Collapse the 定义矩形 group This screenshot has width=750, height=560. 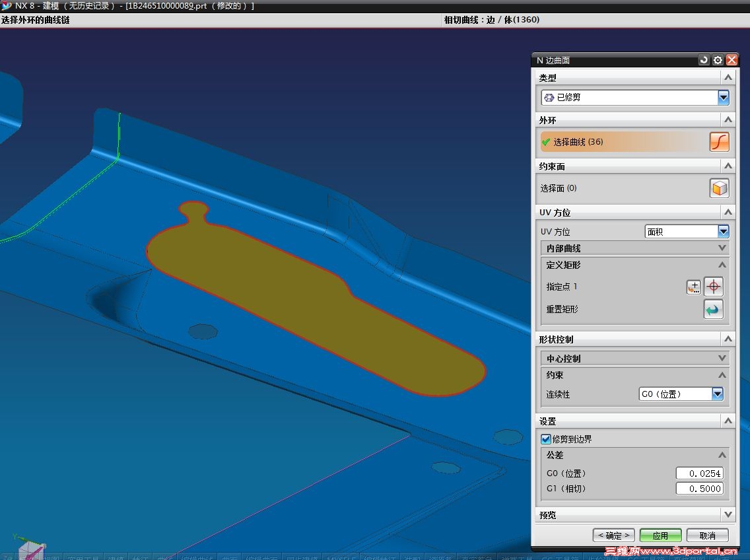click(722, 265)
